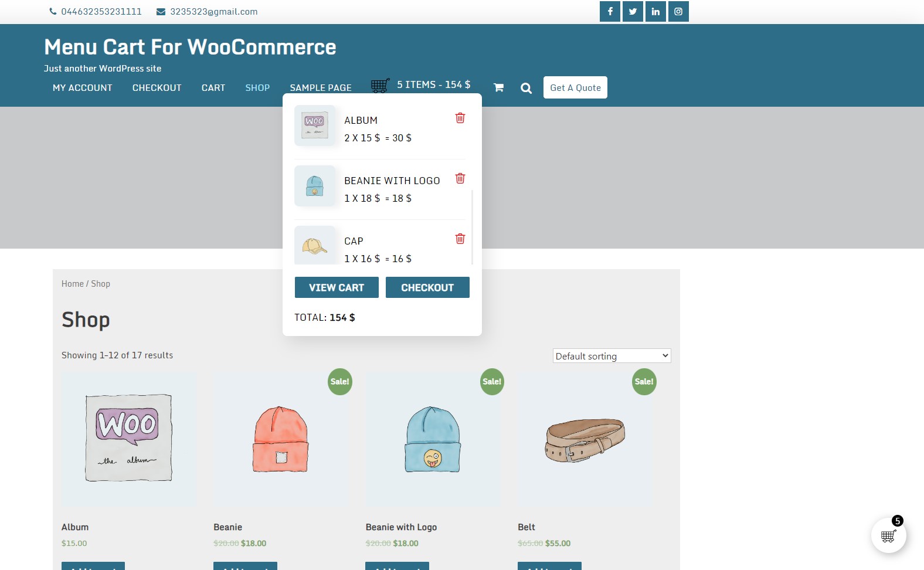Go to Checkout in navigation menu
Image resolution: width=924 pixels, height=570 pixels.
coord(157,88)
